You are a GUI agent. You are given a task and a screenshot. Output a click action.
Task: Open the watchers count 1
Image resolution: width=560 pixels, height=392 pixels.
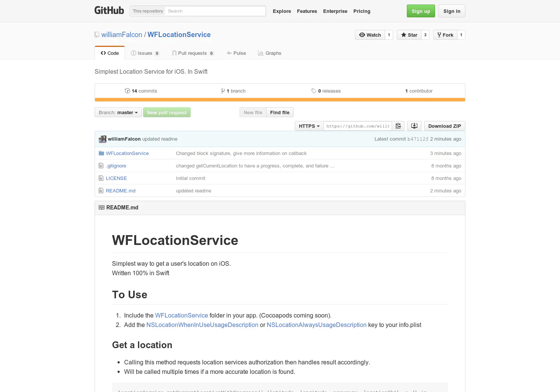pos(389,35)
